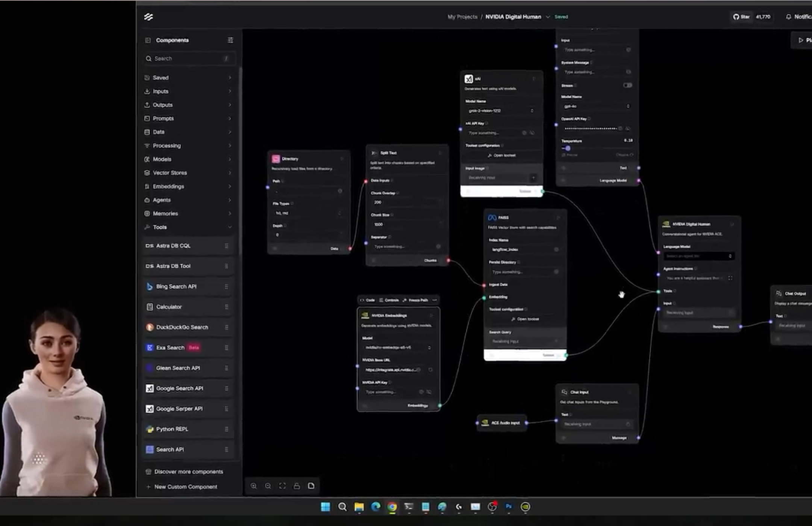The image size is (812, 526).
Task: Lock the canvas
Action: [x=297, y=486]
